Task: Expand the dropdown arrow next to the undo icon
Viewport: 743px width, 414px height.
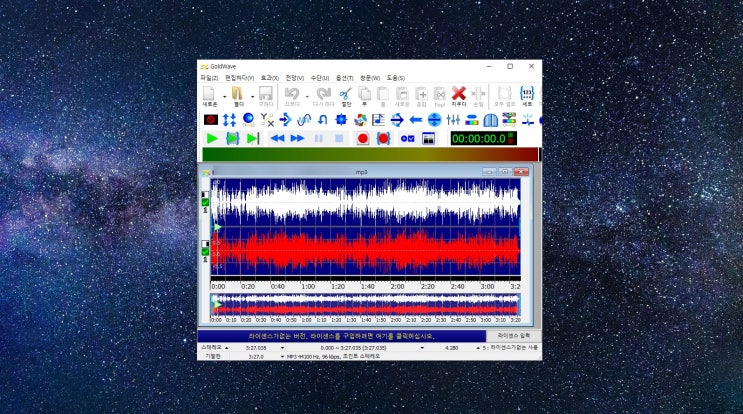Action: tap(307, 97)
